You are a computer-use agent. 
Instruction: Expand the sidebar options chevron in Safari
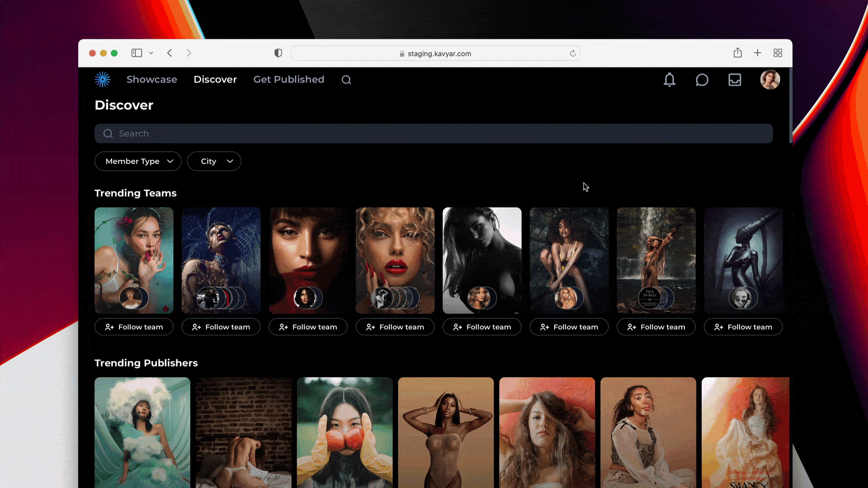(x=151, y=53)
